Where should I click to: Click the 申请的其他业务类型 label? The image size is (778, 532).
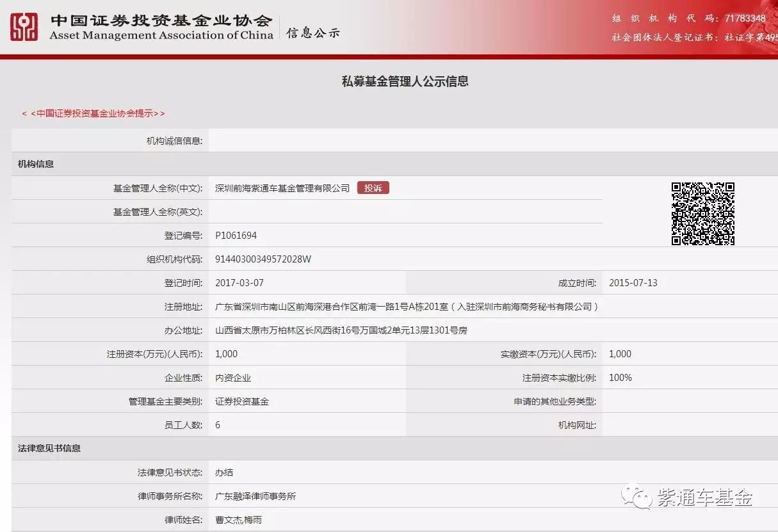pyautogui.click(x=555, y=401)
